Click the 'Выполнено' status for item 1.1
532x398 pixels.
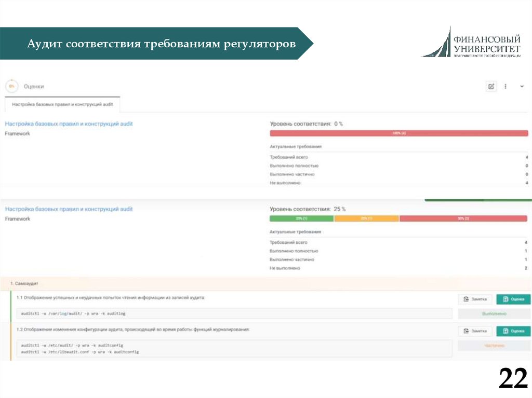494,313
